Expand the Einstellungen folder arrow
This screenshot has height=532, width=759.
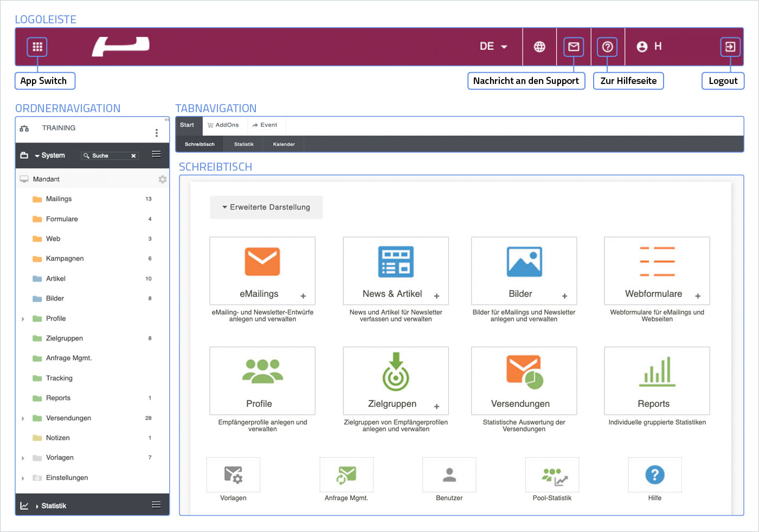23,478
